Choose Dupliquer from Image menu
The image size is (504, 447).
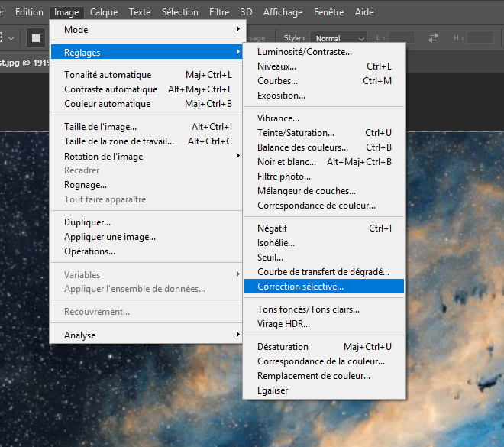(x=147, y=222)
